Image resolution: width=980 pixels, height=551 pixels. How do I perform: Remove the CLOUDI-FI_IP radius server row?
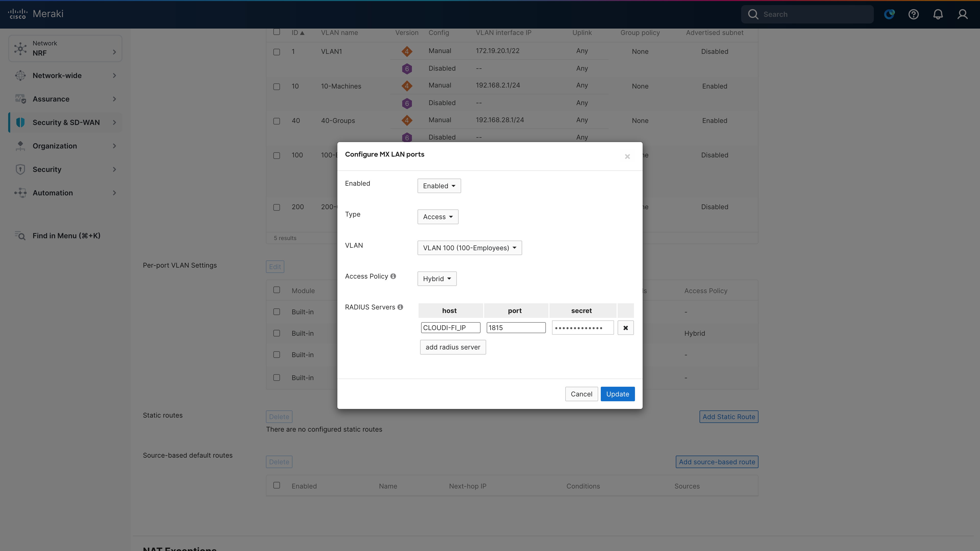click(626, 328)
